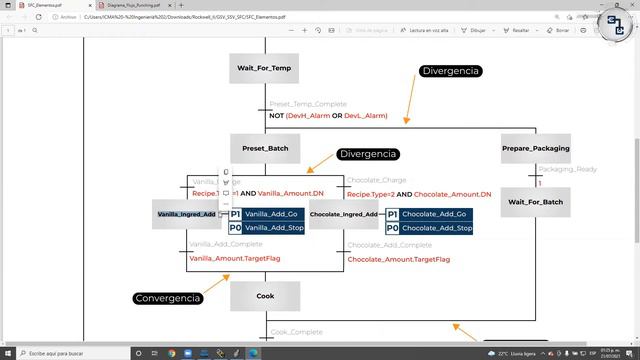Click the weather 22°C widget
Viewport: 640px width, 360px height.
[x=511, y=353]
